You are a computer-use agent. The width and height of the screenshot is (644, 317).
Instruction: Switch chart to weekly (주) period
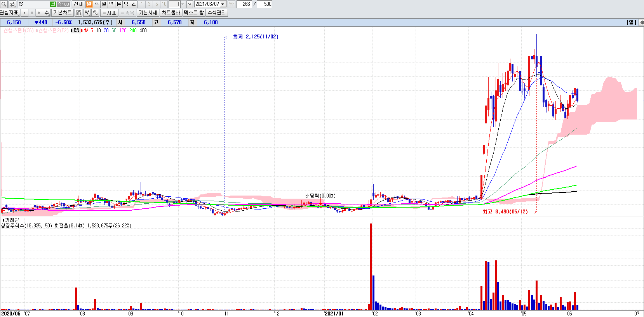[97, 4]
